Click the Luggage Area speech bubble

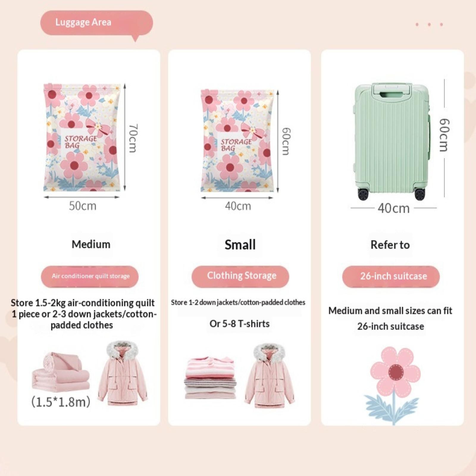point(97,24)
